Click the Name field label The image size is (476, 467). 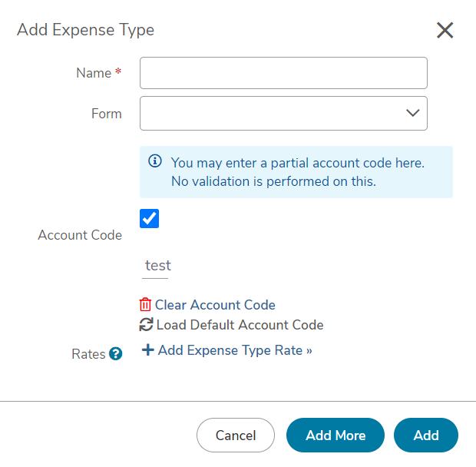[94, 73]
